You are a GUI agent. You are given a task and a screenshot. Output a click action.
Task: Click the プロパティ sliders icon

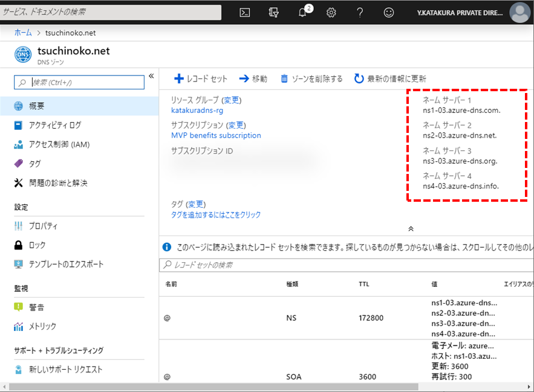click(x=18, y=226)
